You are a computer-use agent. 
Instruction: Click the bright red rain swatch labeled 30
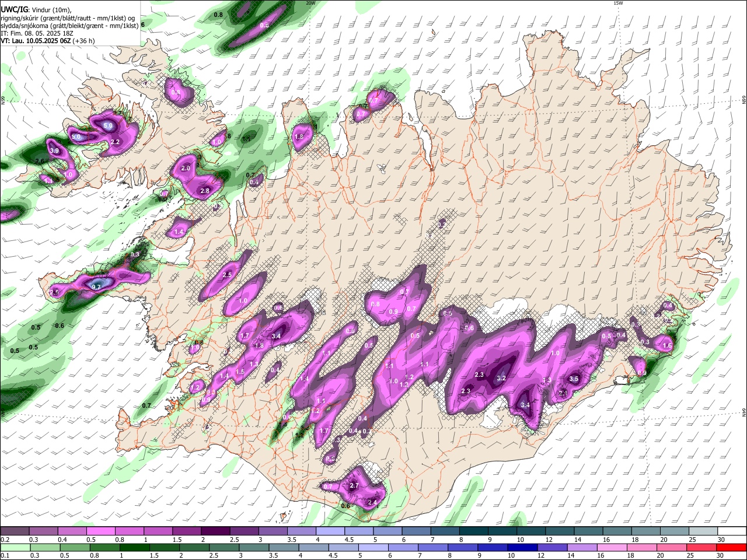tap(731, 547)
